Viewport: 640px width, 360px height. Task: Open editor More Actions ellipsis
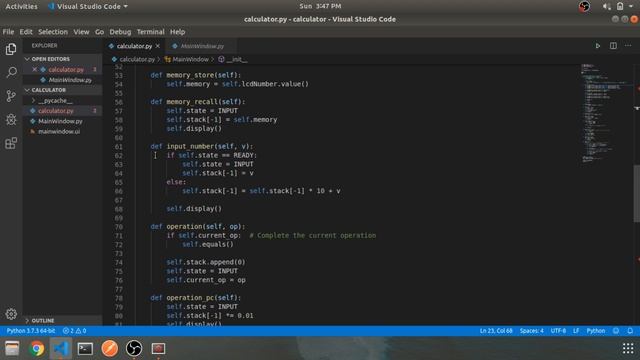click(628, 46)
